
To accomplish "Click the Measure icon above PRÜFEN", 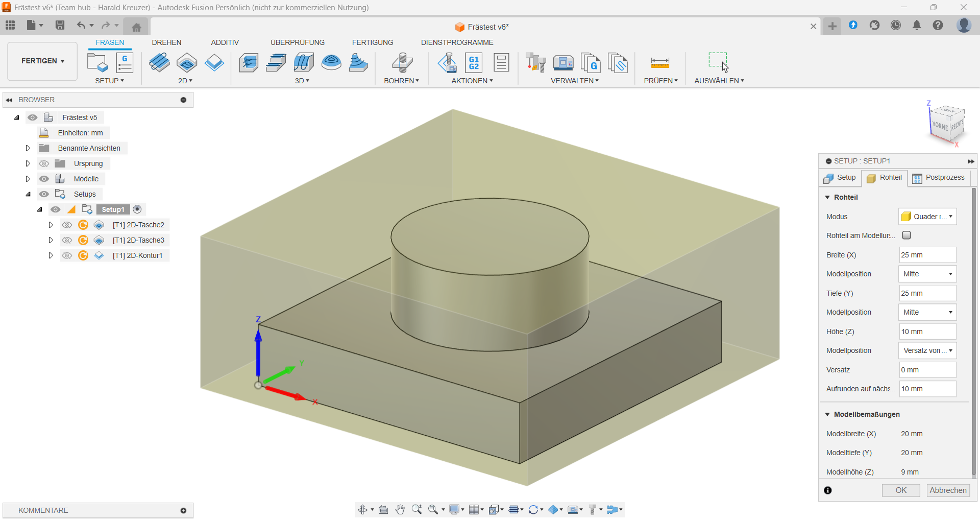I will (660, 63).
